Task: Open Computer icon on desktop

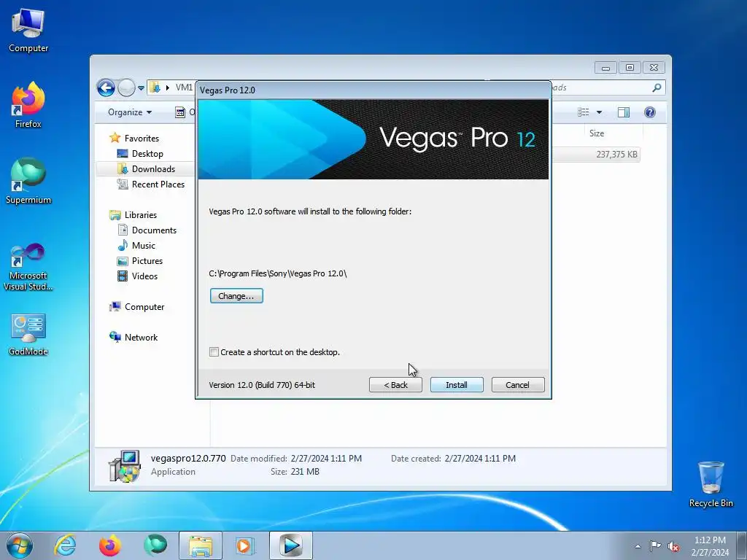Action: pyautogui.click(x=28, y=31)
